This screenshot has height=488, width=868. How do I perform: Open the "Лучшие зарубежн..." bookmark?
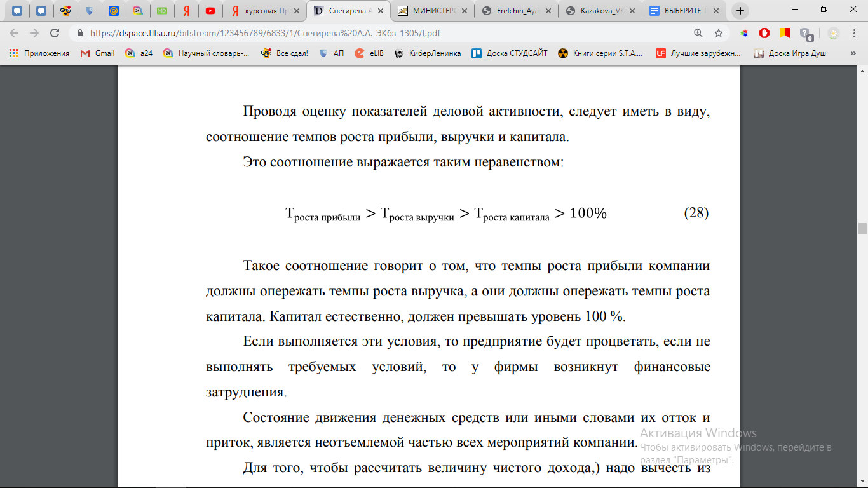[698, 53]
